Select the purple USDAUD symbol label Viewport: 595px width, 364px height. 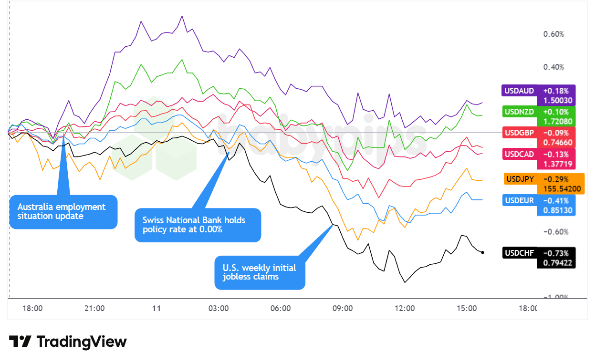coord(519,91)
